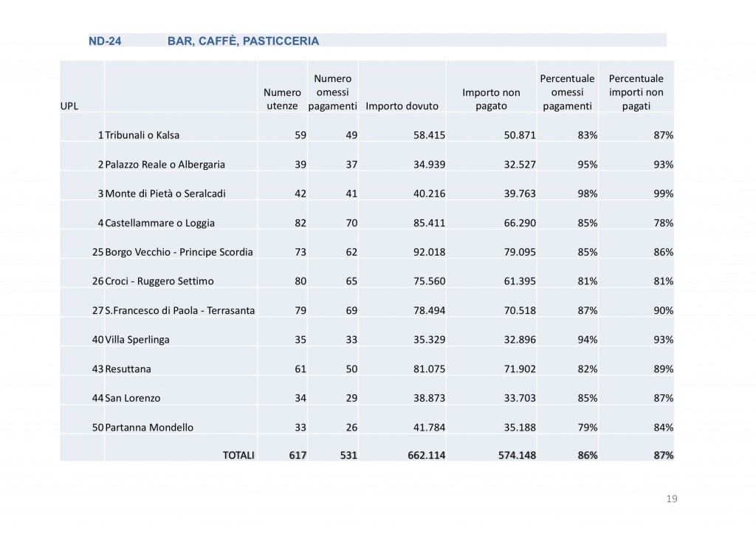The image size is (756, 534).
Task: Click the Importo dovuto column header
Action: [402, 106]
